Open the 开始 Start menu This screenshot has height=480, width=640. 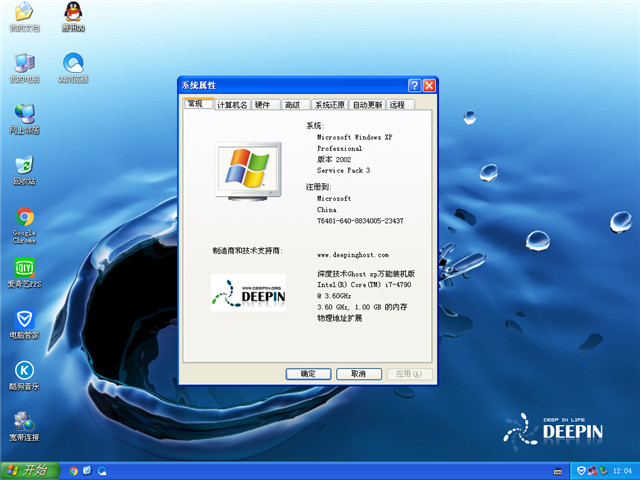(x=28, y=471)
